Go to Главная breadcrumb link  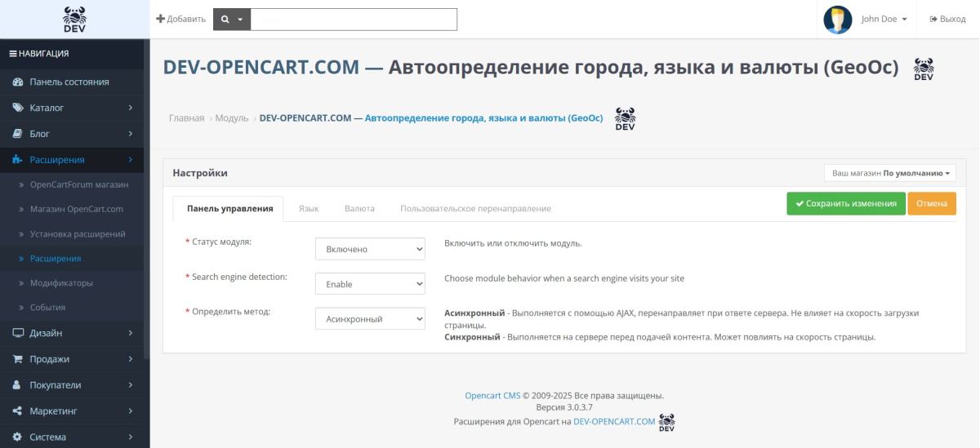186,118
